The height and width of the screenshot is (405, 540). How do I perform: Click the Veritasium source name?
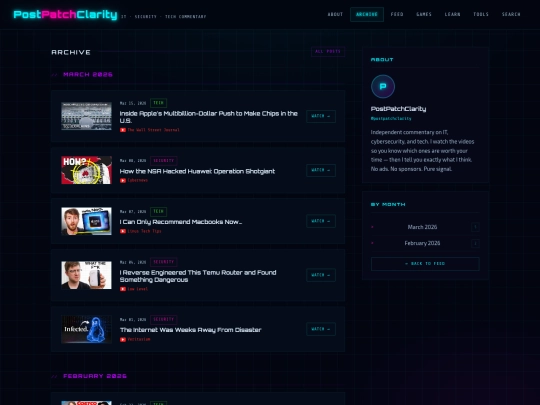click(x=139, y=340)
